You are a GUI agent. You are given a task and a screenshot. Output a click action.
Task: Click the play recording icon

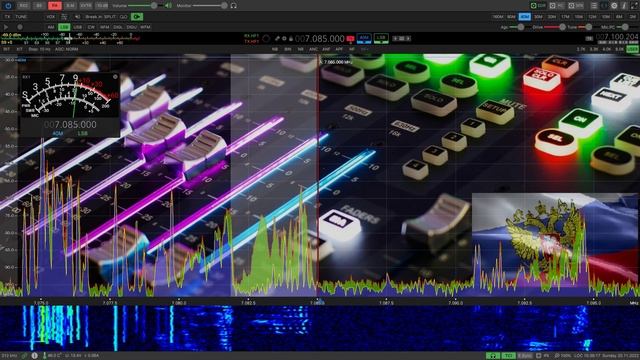(x=6, y=27)
